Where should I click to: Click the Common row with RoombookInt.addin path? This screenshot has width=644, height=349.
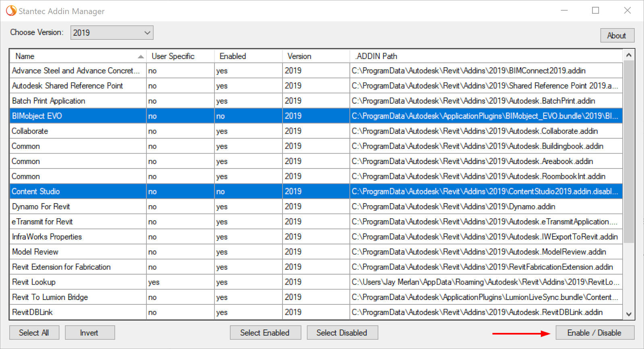(x=316, y=176)
